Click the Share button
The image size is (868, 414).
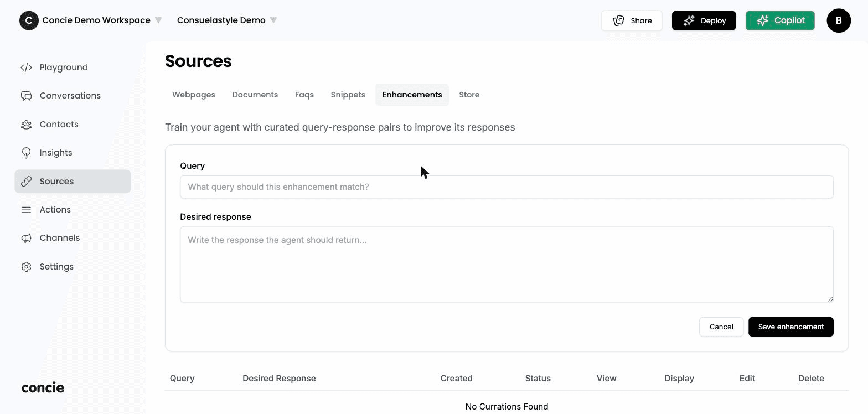632,20
